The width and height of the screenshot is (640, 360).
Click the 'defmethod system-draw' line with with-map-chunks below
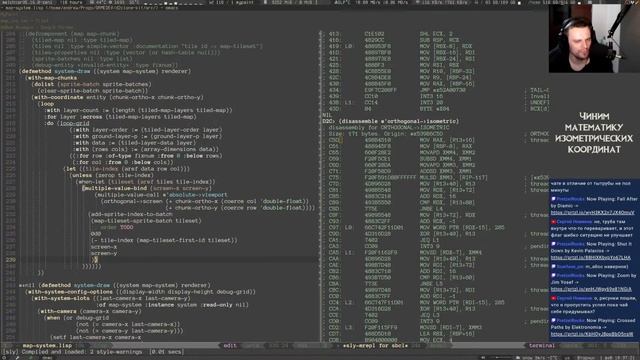105,71
